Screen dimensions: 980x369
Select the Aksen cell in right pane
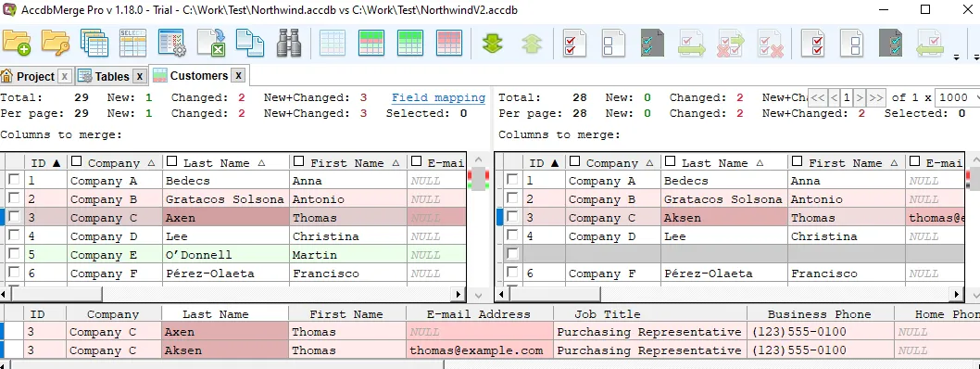point(724,218)
